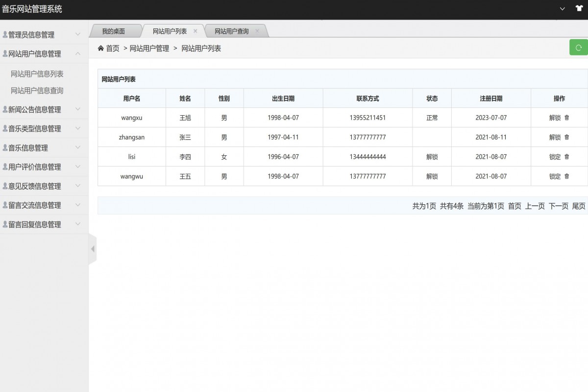Image resolution: width=588 pixels, height=392 pixels.
Task: Delete user lisi via its trash icon
Action: 567,157
